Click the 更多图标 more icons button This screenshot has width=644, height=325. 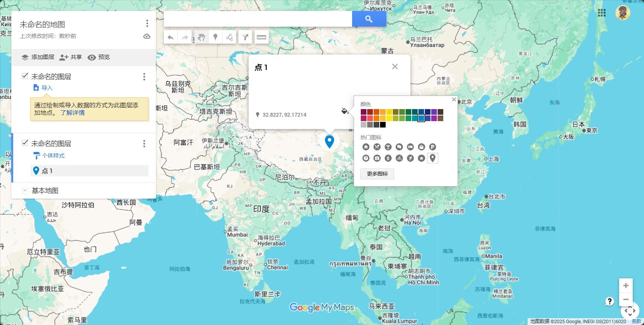(377, 174)
